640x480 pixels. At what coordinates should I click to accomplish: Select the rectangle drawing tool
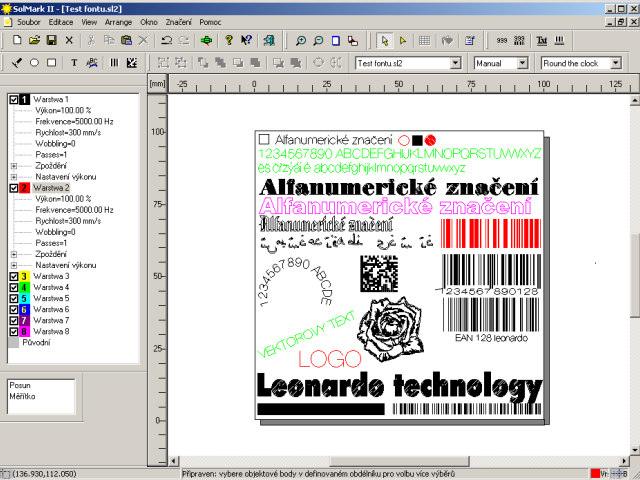tap(51, 63)
